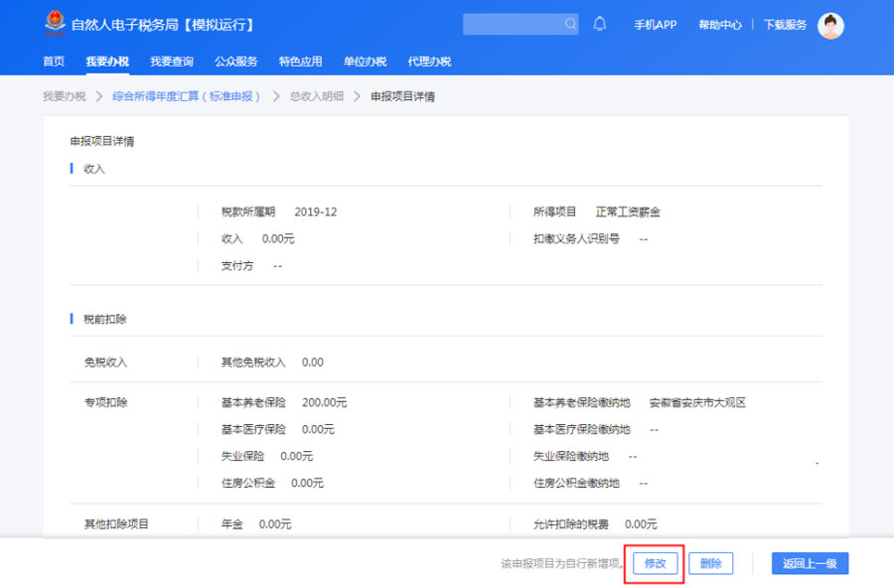894x588 pixels.
Task: Open 单位办税 navigation tab
Action: tap(365, 62)
